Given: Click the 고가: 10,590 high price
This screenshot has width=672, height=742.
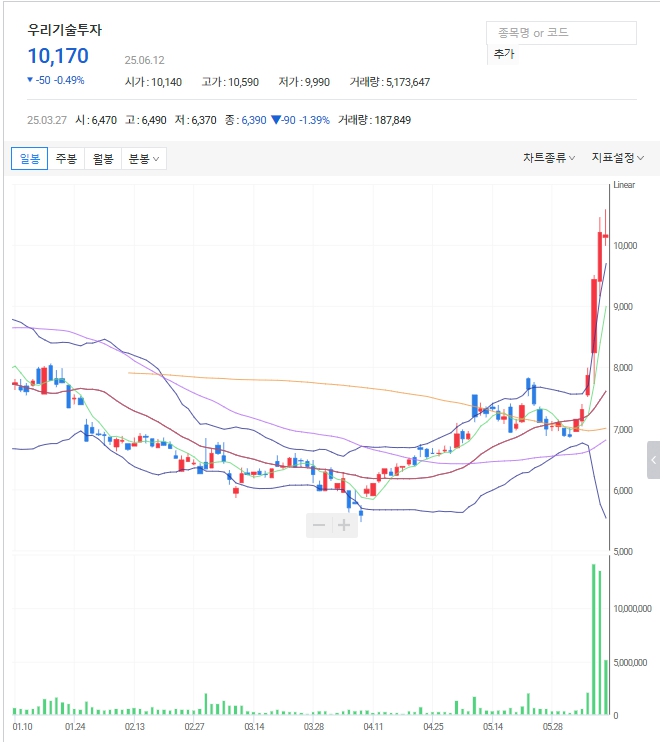Looking at the screenshot, I should click(230, 82).
